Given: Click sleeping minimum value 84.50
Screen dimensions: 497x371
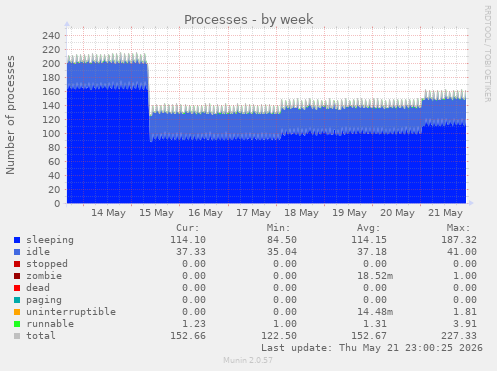Looking at the screenshot, I should [282, 240].
